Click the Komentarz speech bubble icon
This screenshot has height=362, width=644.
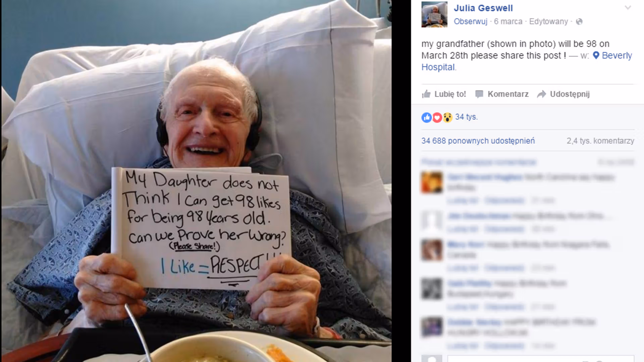point(479,94)
